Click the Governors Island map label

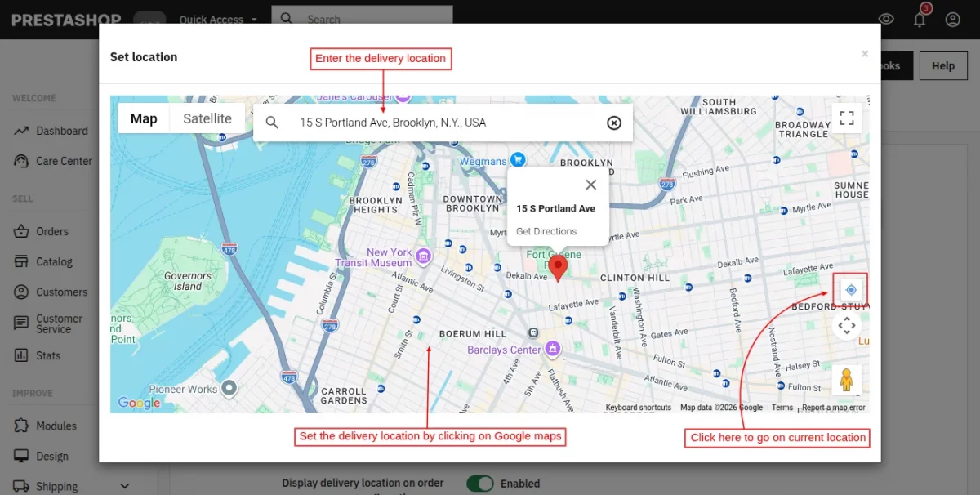(x=188, y=281)
